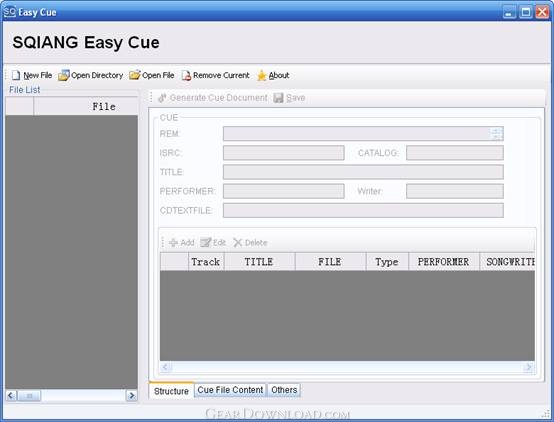Click the Save floppy disk icon
Viewport: 554px width, 422px height.
[278, 98]
